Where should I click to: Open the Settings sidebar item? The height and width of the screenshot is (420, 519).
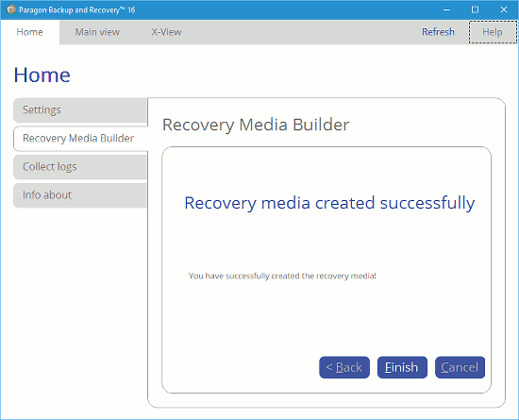coord(80,110)
